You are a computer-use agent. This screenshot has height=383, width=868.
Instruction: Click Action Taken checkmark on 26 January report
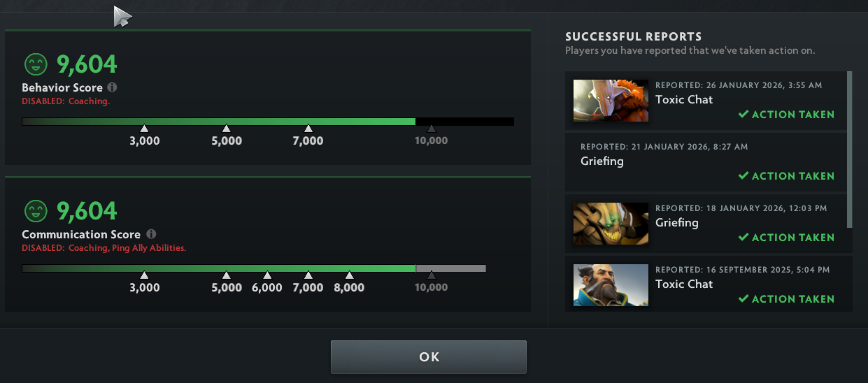744,114
